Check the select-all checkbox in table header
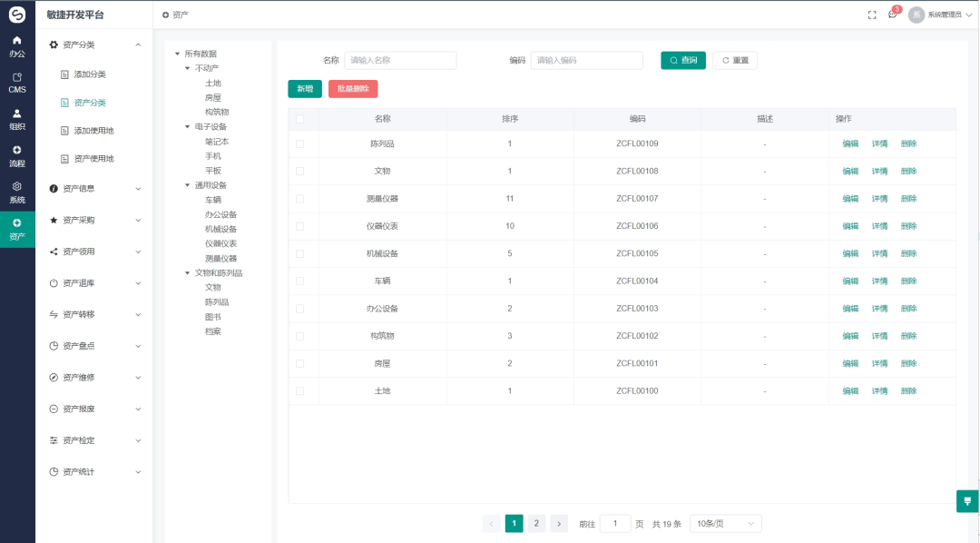Image resolution: width=980 pixels, height=543 pixels. click(x=299, y=119)
